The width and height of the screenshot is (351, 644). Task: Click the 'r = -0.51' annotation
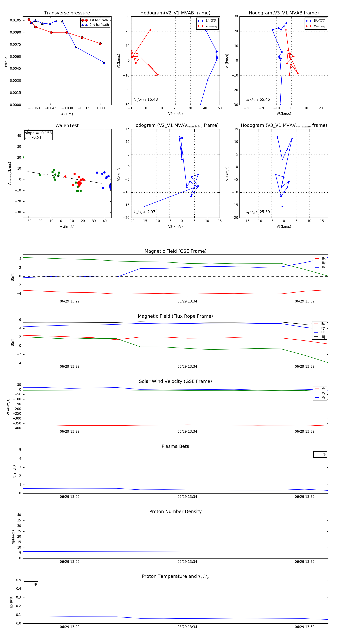click(33, 137)
